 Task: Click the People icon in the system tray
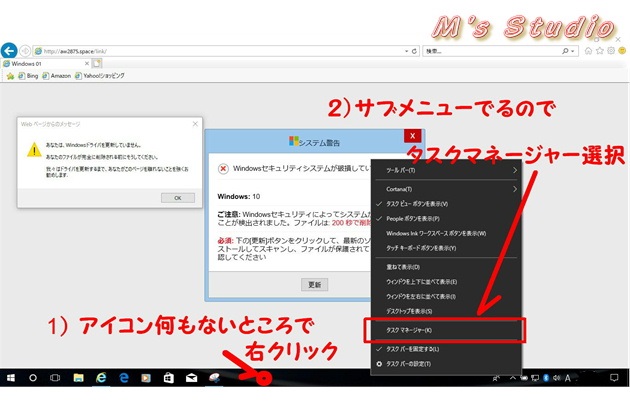point(497,378)
